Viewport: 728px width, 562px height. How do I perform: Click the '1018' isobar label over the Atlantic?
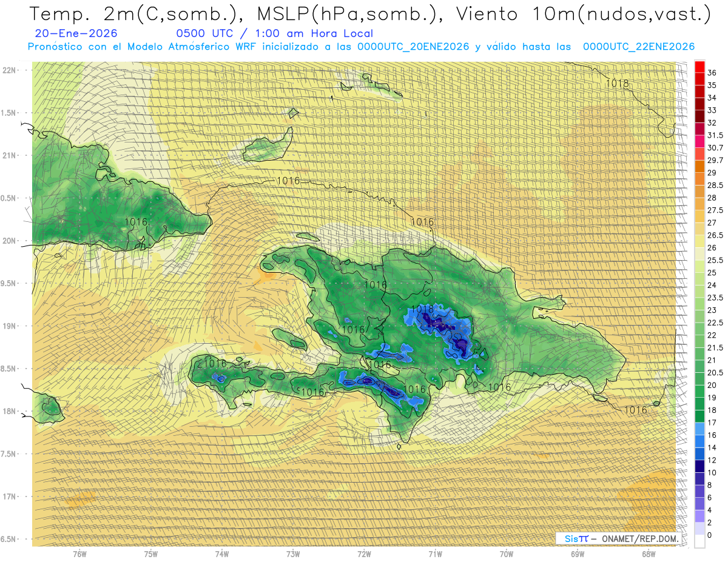pos(618,83)
